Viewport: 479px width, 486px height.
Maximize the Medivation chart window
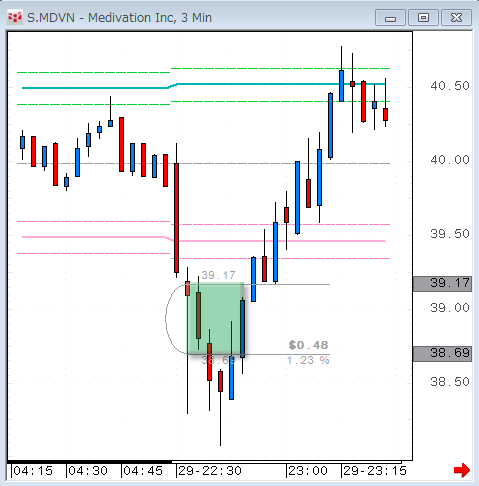click(423, 18)
